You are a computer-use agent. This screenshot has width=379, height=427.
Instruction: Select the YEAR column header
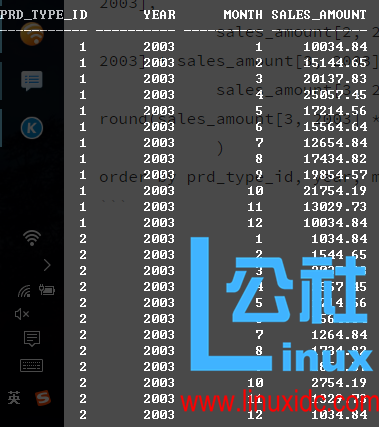coord(159,15)
